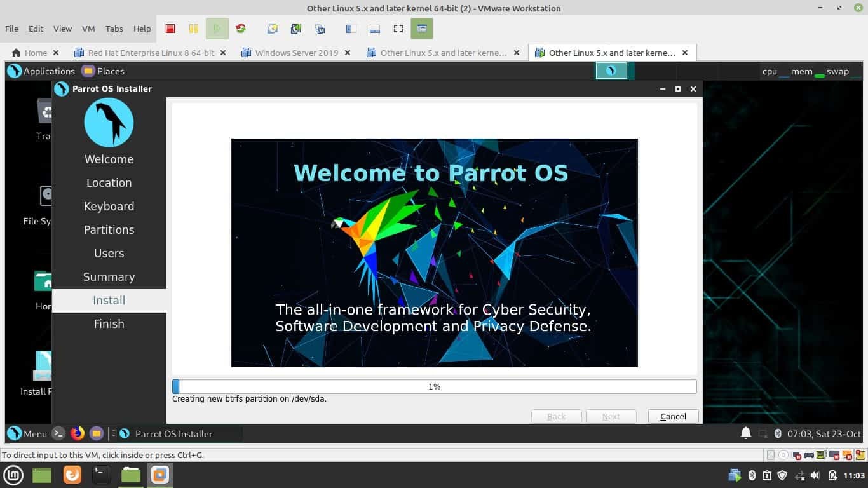Click the Welcome to Parrot OS slideshow image

click(435, 253)
